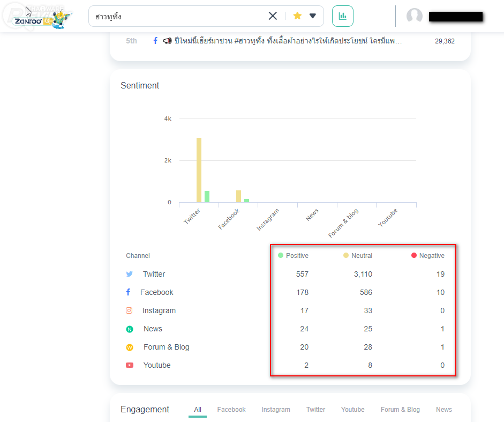This screenshot has width=504, height=422.
Task: Click the Facebook neutral bar in chart
Action: click(238, 196)
